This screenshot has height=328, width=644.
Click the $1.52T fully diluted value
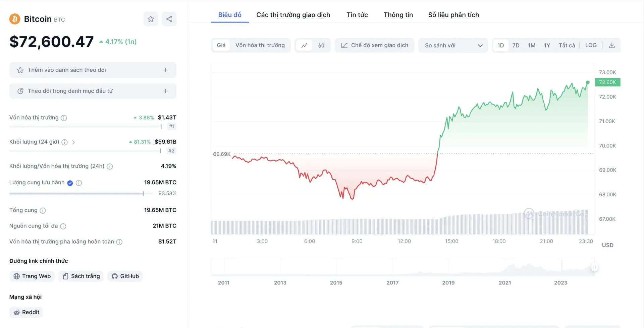coord(167,242)
